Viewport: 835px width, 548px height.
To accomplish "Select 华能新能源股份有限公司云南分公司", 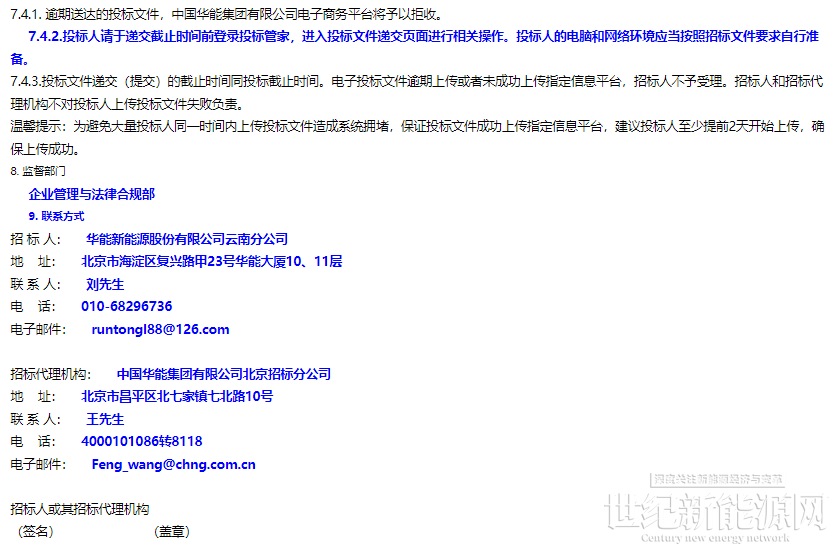I will [x=187, y=239].
